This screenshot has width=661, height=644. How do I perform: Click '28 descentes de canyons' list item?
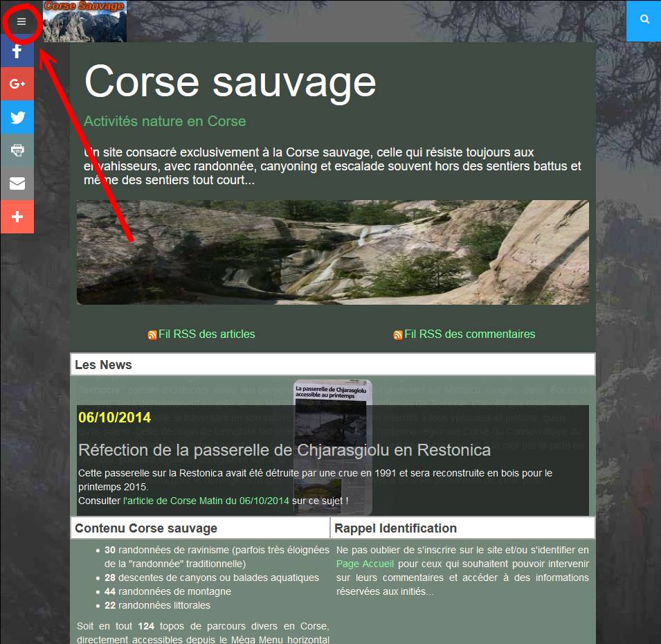click(x=212, y=578)
